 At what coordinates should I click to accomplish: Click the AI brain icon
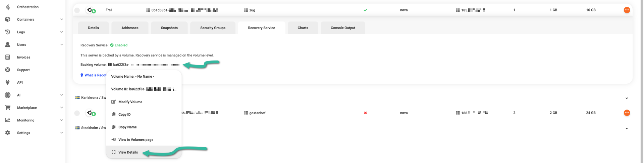coord(7,95)
